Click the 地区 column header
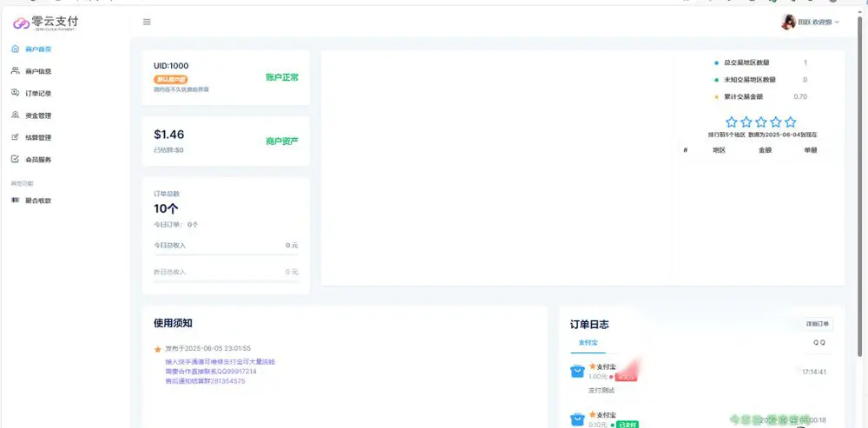This screenshot has width=868, height=428. (x=719, y=150)
